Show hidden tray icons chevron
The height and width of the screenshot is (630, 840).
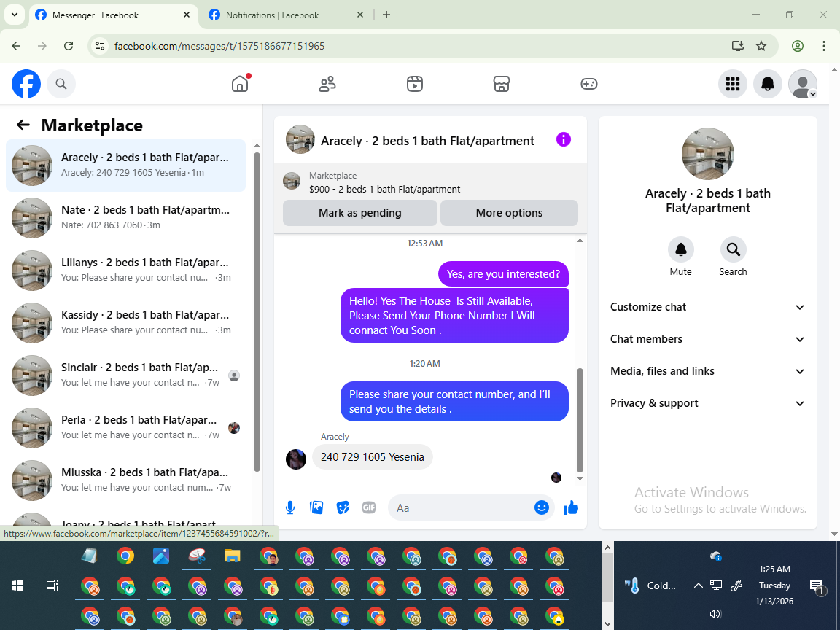(698, 586)
